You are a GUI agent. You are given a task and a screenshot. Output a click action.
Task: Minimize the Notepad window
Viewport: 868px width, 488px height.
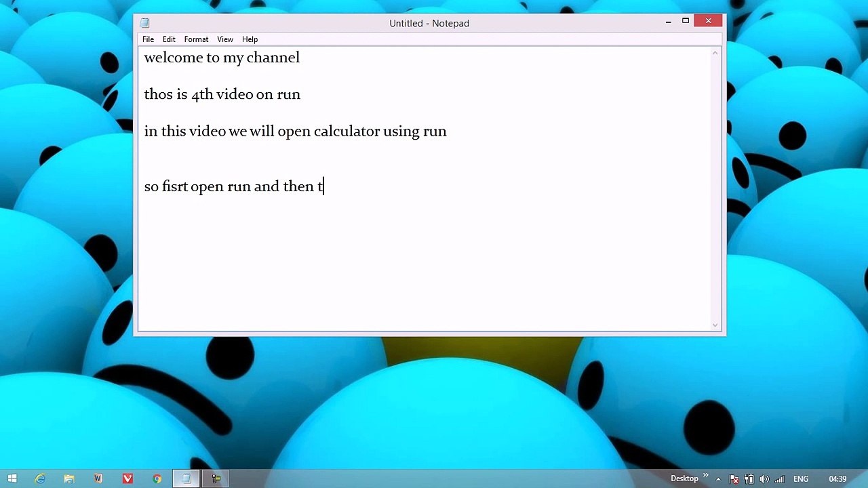point(669,22)
